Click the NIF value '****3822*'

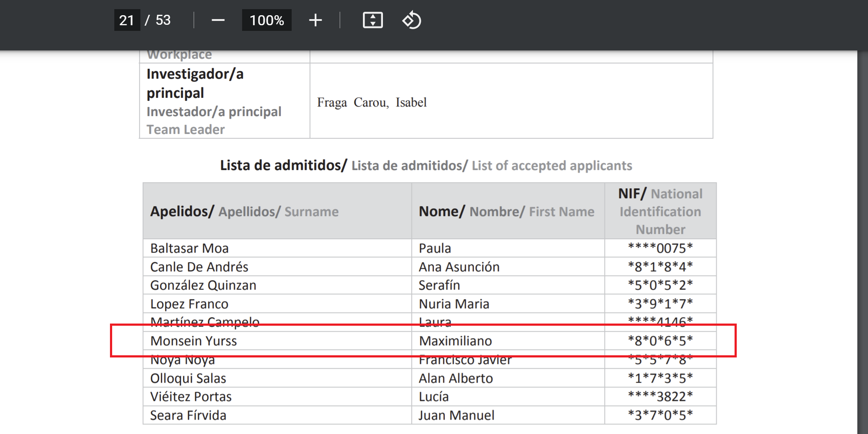click(660, 396)
